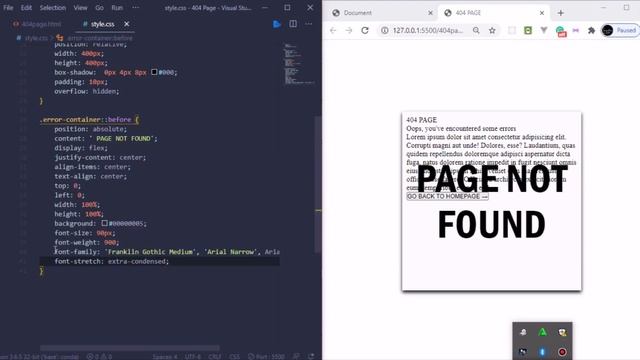Click the vertical editor scrollbar
This screenshot has width=640, height=360.
tap(318, 184)
